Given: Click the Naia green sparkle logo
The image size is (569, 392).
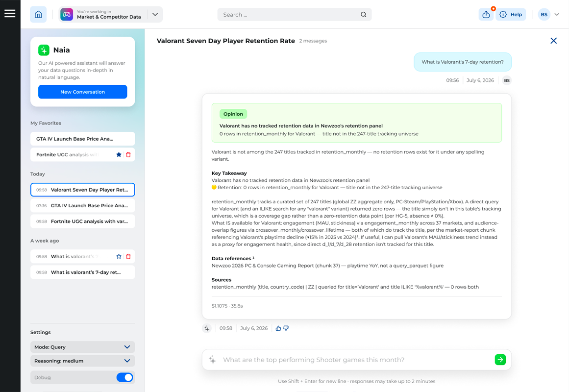Looking at the screenshot, I should pos(44,50).
